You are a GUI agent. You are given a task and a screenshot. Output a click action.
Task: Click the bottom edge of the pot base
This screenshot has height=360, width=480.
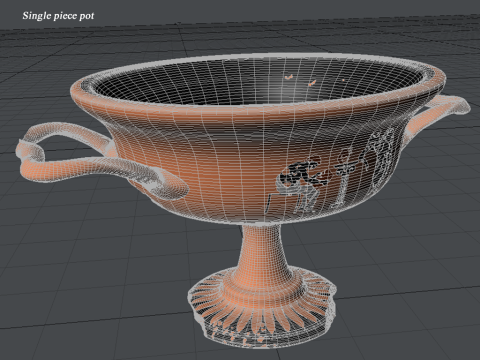click(263, 344)
